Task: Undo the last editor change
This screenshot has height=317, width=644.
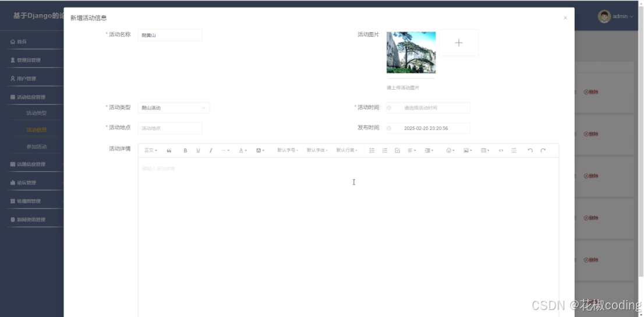Action: point(530,150)
